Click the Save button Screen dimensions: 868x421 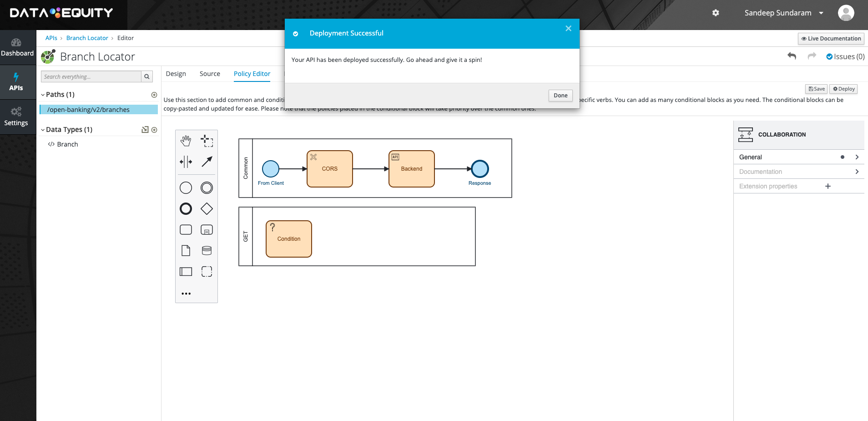(x=817, y=89)
